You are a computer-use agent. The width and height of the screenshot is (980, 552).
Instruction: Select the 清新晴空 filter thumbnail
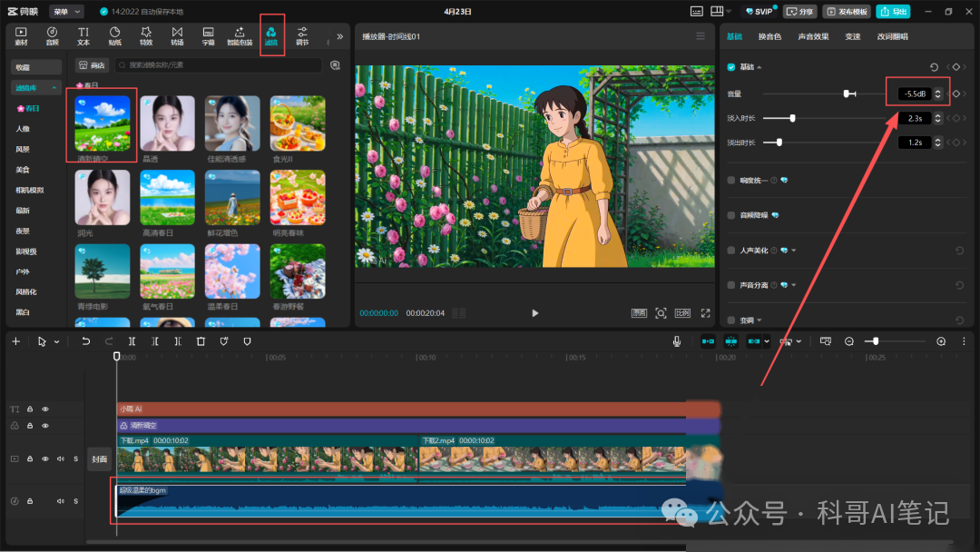[x=102, y=123]
